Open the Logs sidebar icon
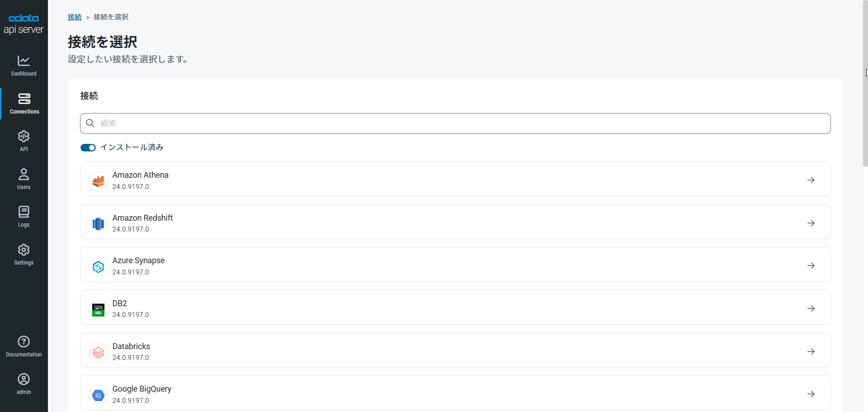This screenshot has width=868, height=412. [x=24, y=212]
